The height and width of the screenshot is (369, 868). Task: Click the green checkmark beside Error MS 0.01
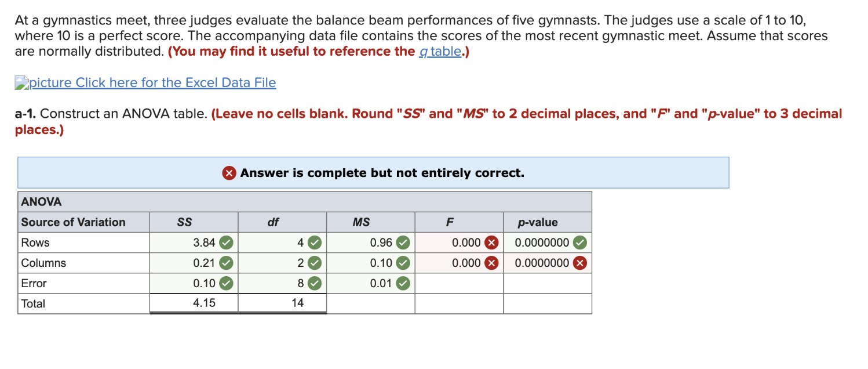(x=403, y=283)
